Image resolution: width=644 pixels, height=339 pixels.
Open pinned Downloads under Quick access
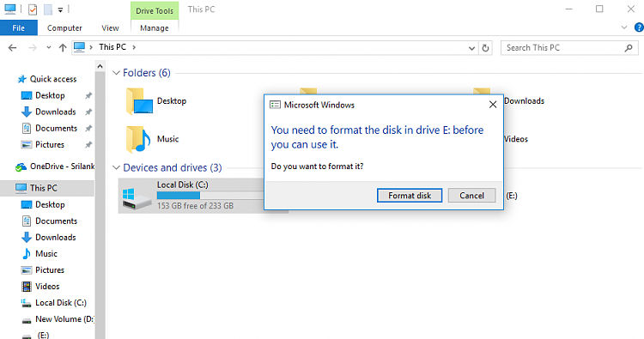(56, 112)
